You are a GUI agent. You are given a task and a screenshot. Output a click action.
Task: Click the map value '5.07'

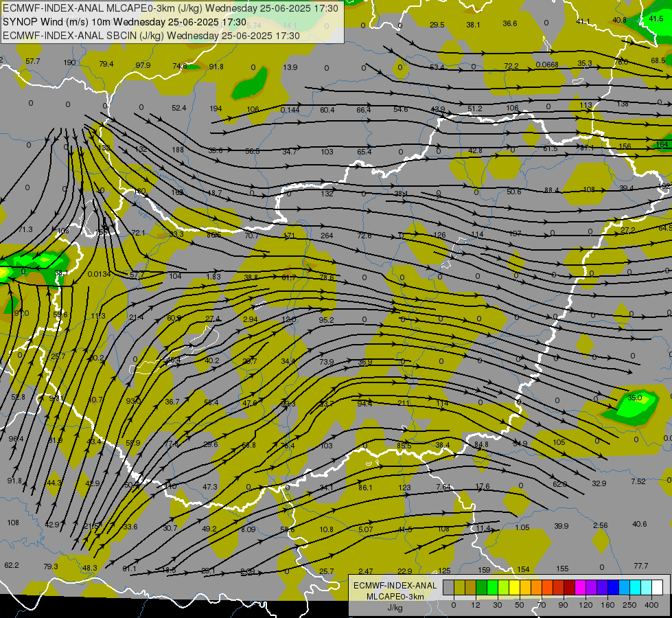click(366, 529)
